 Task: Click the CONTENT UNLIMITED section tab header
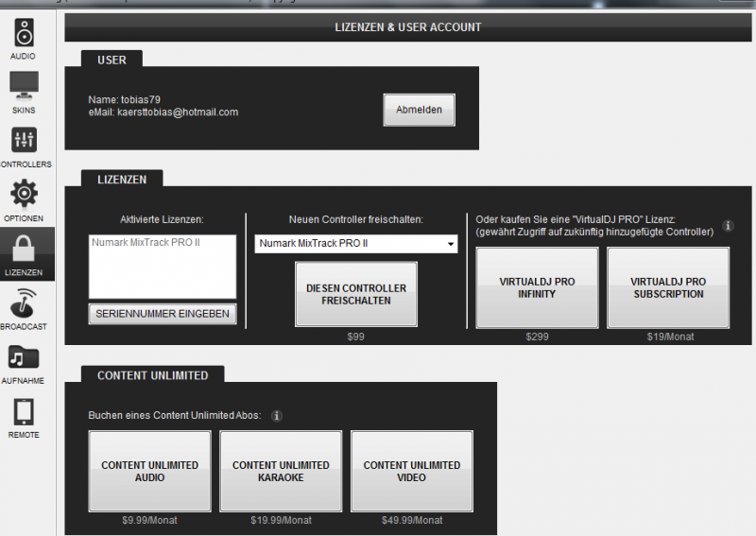coord(153,375)
